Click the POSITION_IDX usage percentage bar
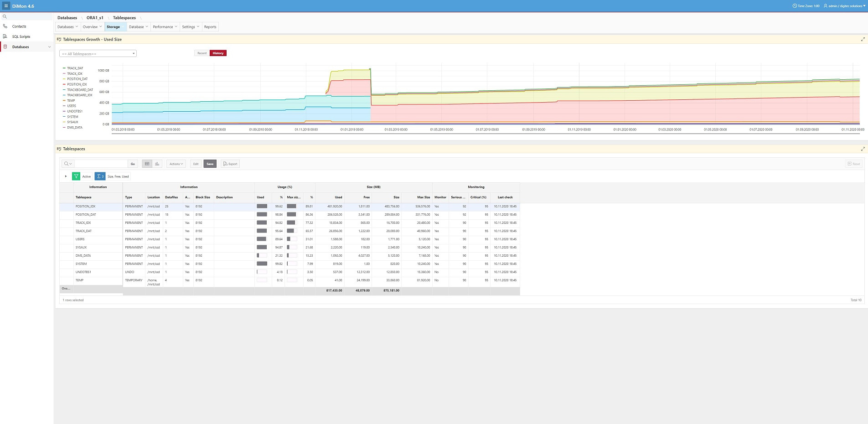This screenshot has width=868, height=424. coord(262,207)
